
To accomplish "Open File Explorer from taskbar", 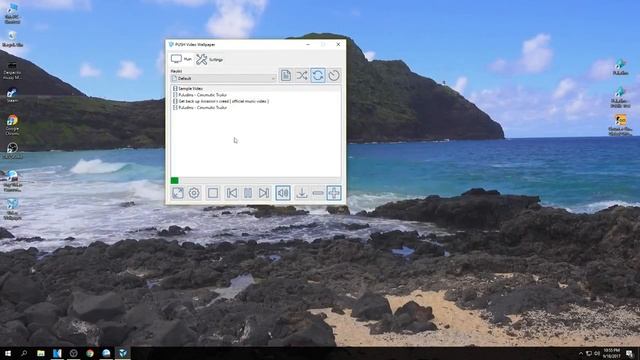I will [41, 353].
